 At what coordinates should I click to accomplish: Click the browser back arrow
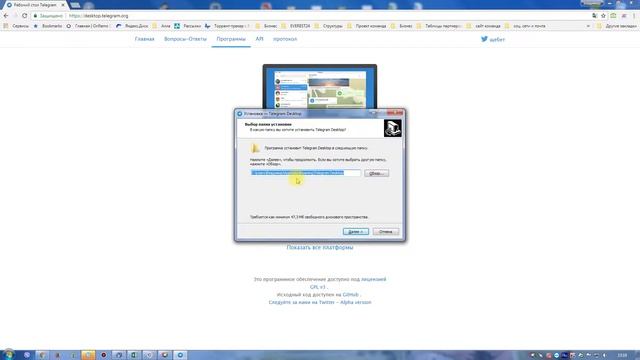6,16
